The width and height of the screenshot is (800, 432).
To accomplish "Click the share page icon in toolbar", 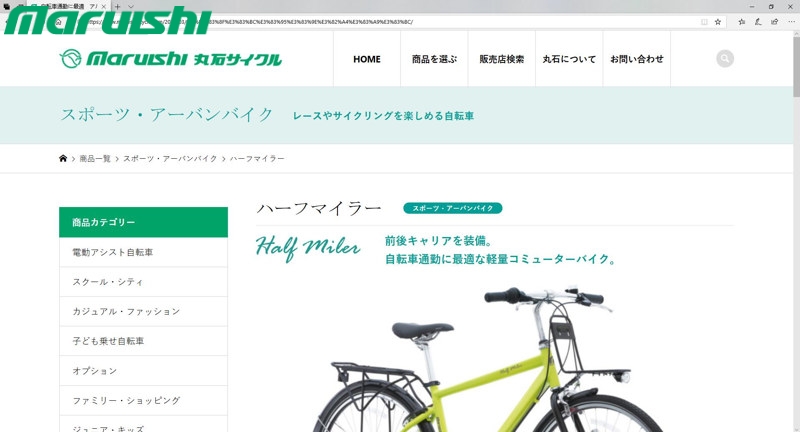I will pyautogui.click(x=774, y=22).
